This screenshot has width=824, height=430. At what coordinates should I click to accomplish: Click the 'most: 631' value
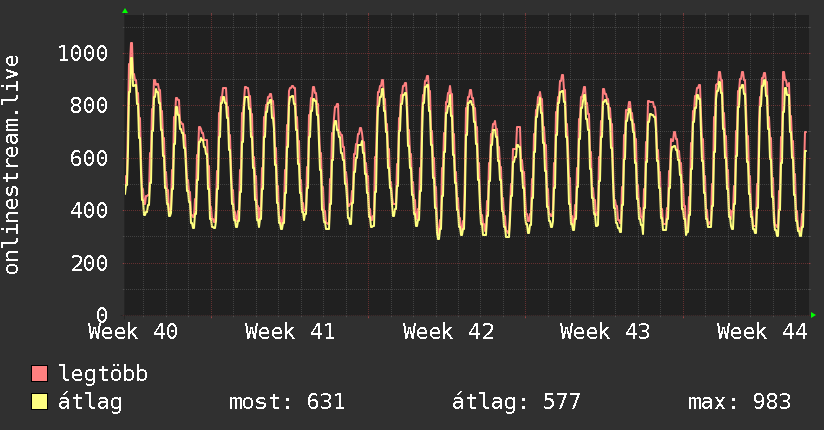[x=287, y=402]
